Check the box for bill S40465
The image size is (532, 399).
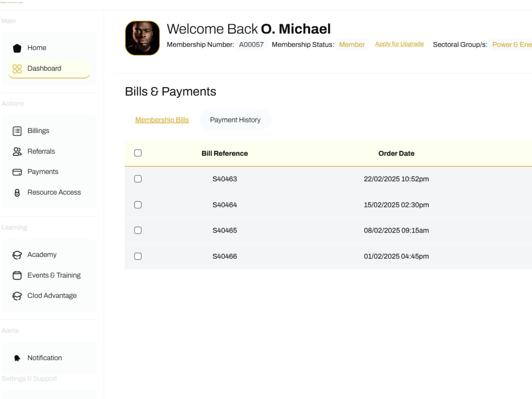pyautogui.click(x=138, y=230)
